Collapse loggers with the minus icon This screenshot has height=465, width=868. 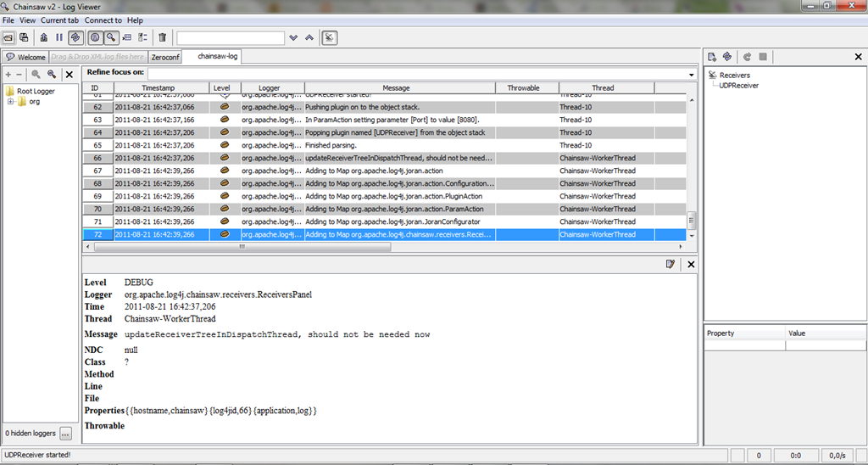[x=19, y=75]
